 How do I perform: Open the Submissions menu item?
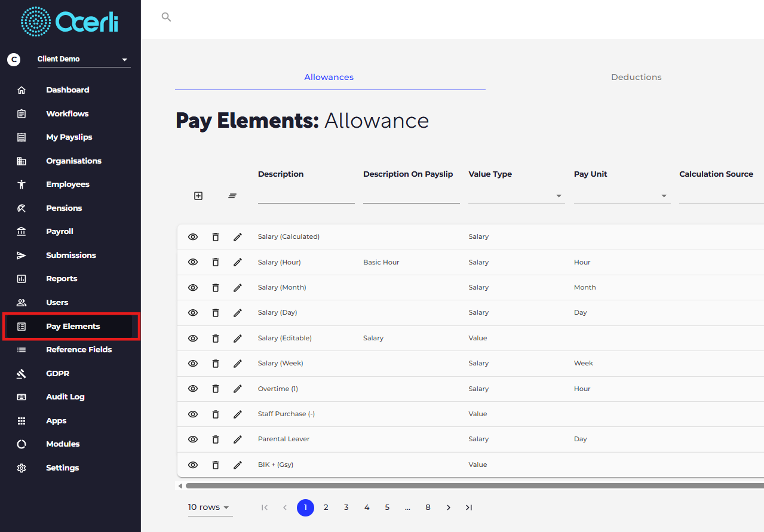coord(71,256)
